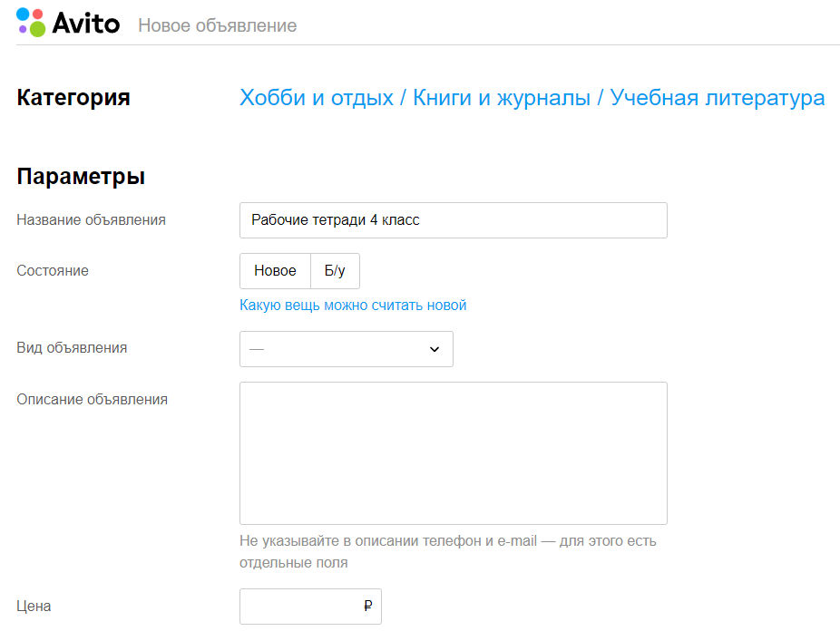Click inside the listing description text area
The image size is (840, 631).
point(453,452)
